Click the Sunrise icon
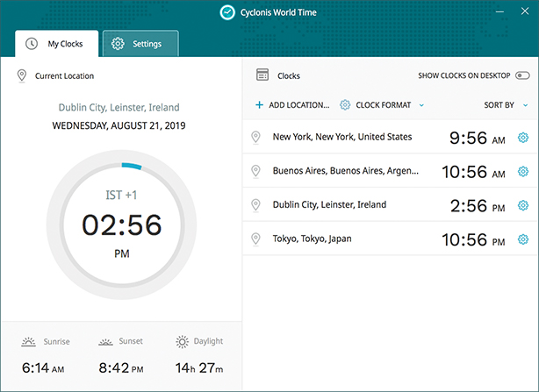539x392 pixels. (29, 341)
